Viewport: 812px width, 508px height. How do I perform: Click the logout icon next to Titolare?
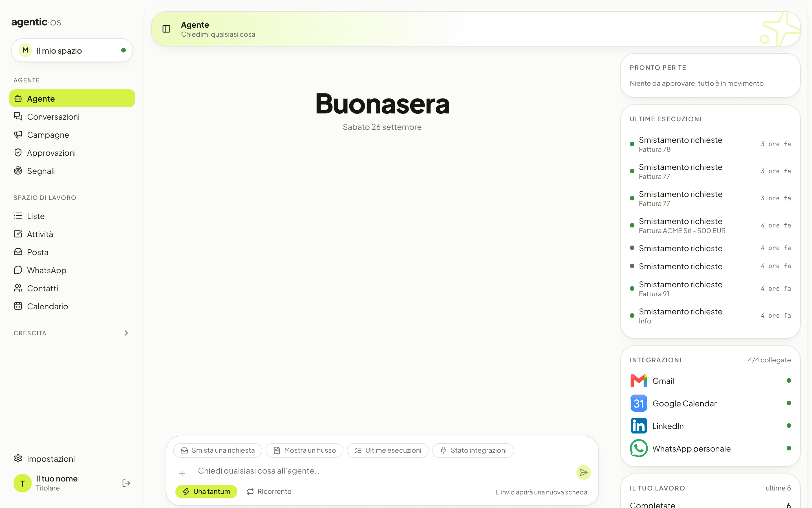[x=126, y=483]
